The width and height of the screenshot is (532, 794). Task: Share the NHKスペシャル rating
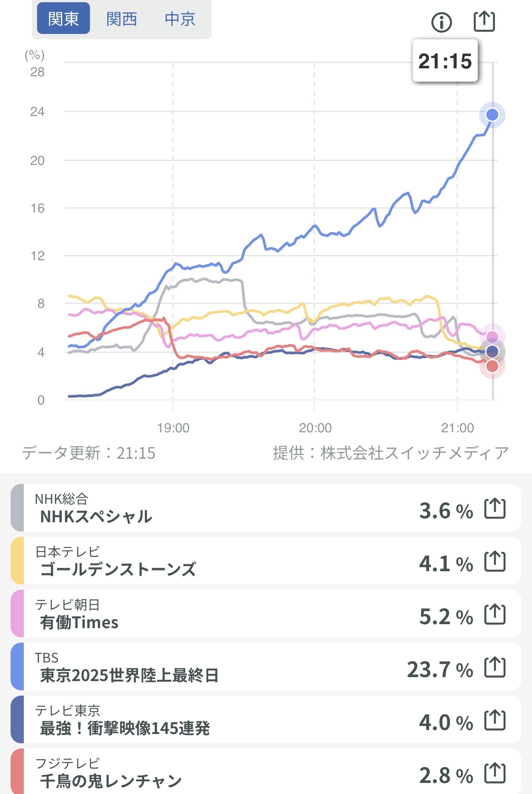coord(495,509)
